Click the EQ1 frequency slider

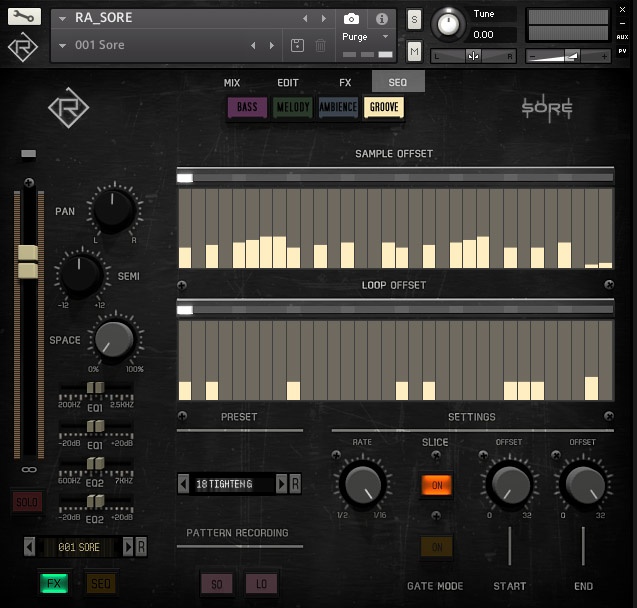[x=95, y=388]
